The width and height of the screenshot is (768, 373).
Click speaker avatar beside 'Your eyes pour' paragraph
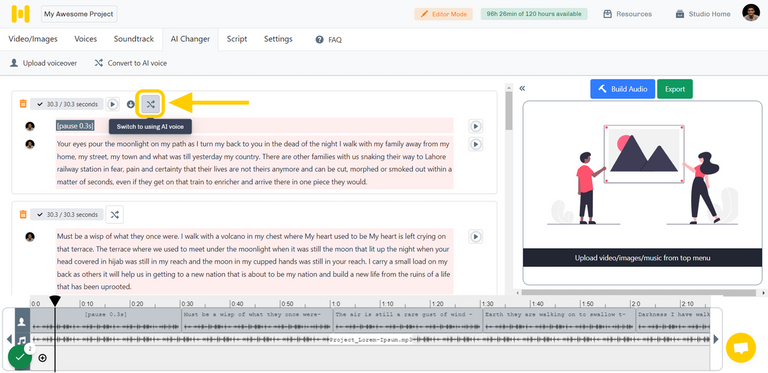(30, 144)
